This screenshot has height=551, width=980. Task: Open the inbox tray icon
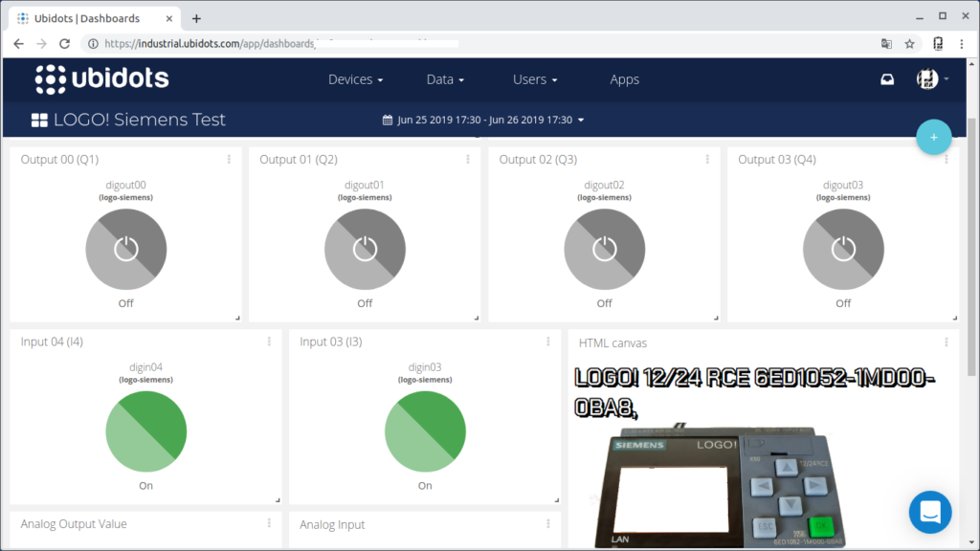(887, 79)
